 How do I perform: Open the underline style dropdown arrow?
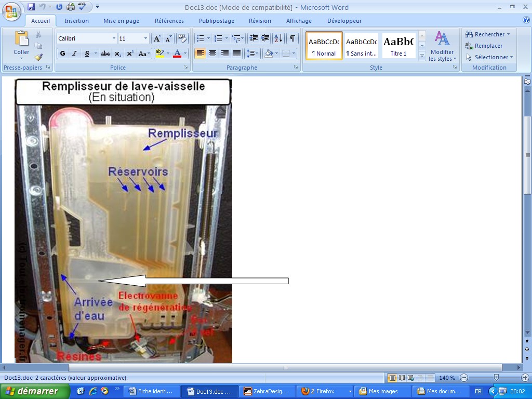coord(96,54)
